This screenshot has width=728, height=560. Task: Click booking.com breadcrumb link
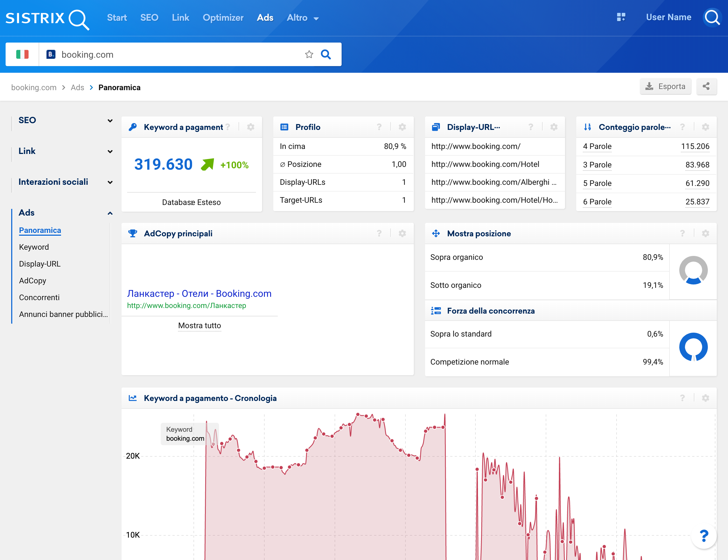coord(34,87)
